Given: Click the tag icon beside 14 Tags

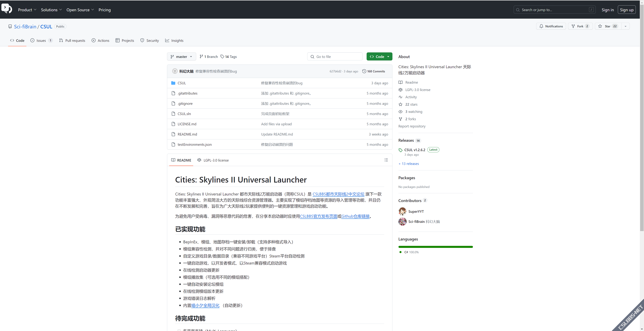Looking at the screenshot, I should coord(222,57).
